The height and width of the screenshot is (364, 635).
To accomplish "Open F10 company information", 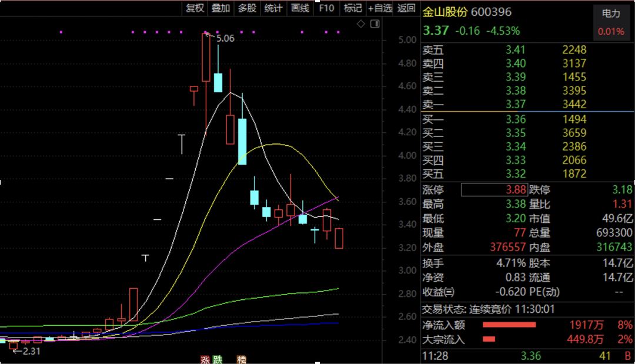I will (326, 8).
